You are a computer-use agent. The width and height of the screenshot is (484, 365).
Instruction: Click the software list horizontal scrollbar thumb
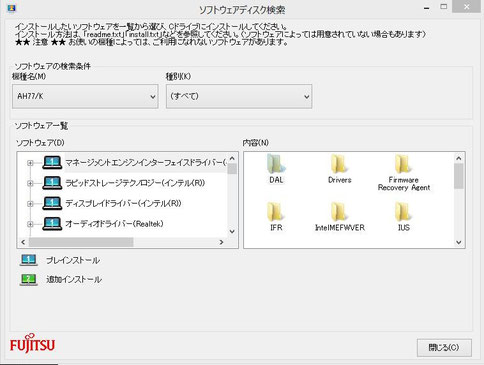pos(81,242)
